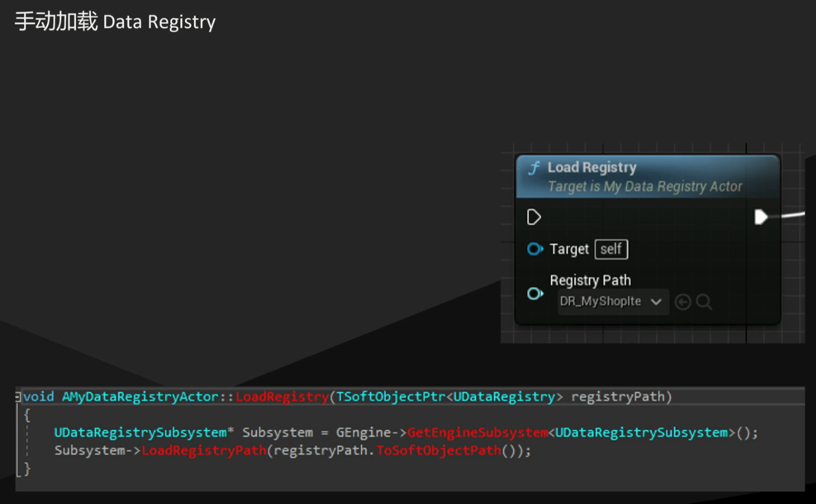Click the dropdown chevron beside DR_MyShopIte

656,302
